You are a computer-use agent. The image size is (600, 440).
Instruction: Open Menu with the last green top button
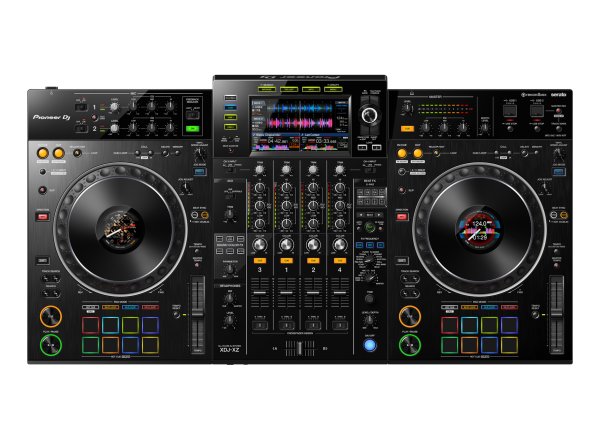pyautogui.click(x=333, y=90)
